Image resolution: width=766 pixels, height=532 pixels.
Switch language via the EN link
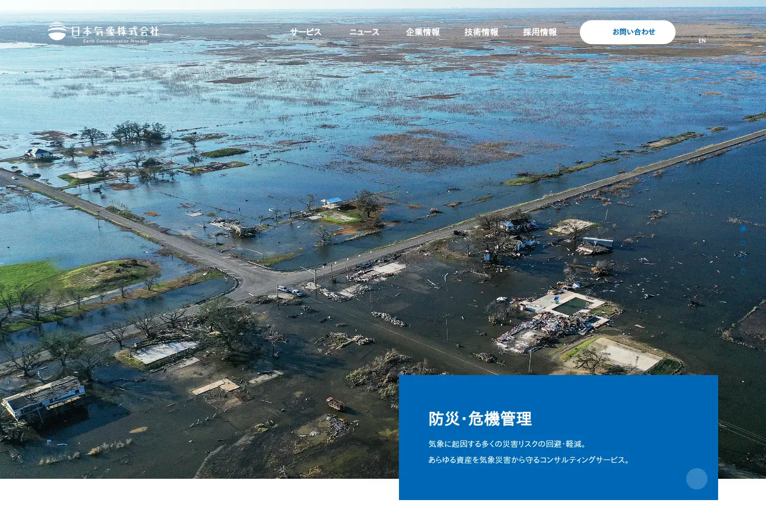702,40
